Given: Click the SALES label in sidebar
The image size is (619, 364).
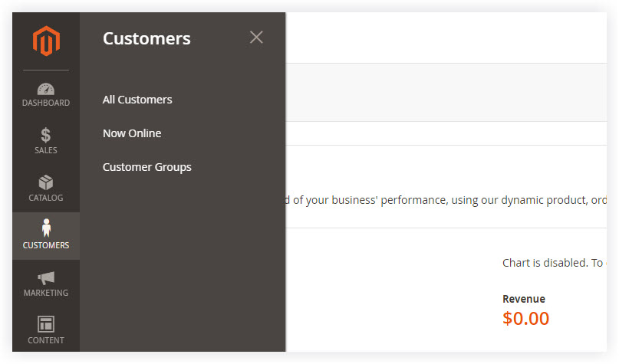Looking at the screenshot, I should point(46,150).
